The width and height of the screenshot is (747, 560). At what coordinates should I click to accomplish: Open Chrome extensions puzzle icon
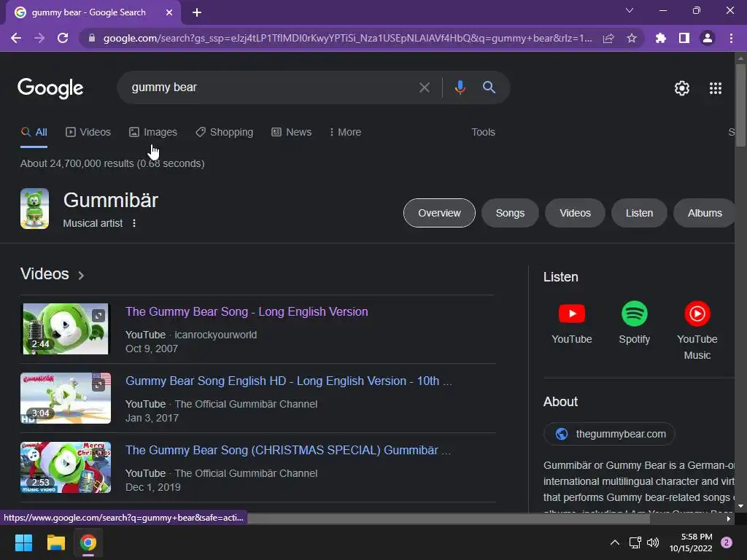[x=660, y=38]
